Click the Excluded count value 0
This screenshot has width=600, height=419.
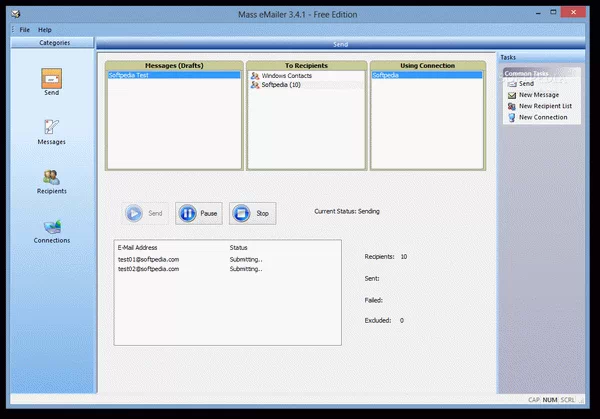[x=402, y=320]
